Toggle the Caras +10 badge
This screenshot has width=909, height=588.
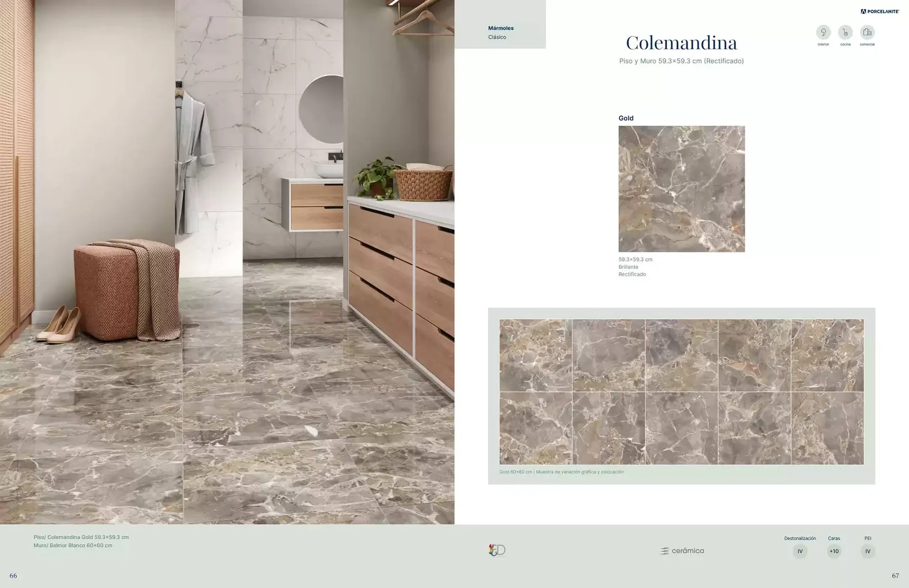click(835, 551)
